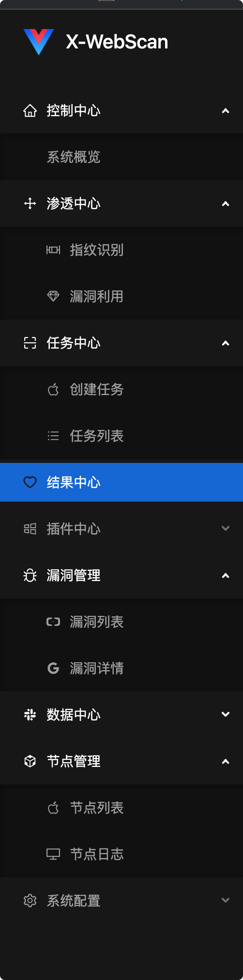Screen dimensions: 243x980
Task: Click the diamond icon next to 漏洞利用
Action: (x=53, y=296)
